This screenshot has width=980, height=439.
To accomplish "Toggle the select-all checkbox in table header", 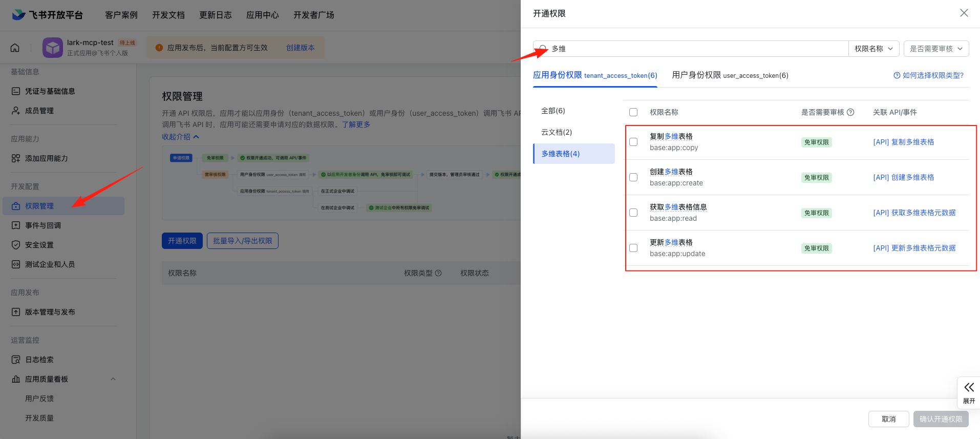I will pyautogui.click(x=633, y=112).
